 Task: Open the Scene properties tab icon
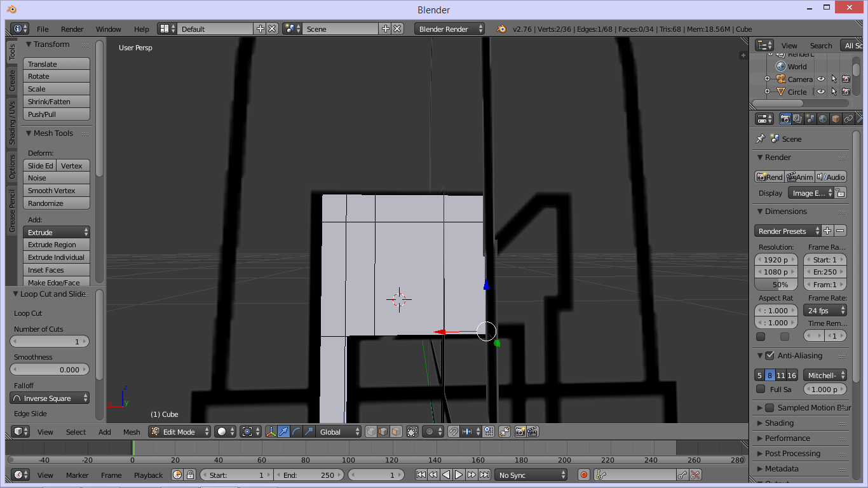click(x=810, y=119)
